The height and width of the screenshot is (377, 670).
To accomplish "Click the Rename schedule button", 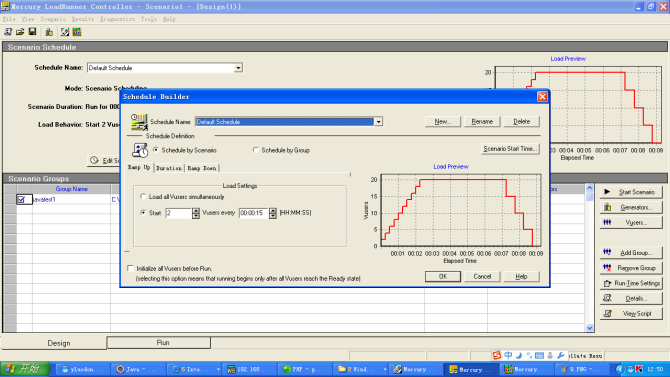I will coord(482,122).
